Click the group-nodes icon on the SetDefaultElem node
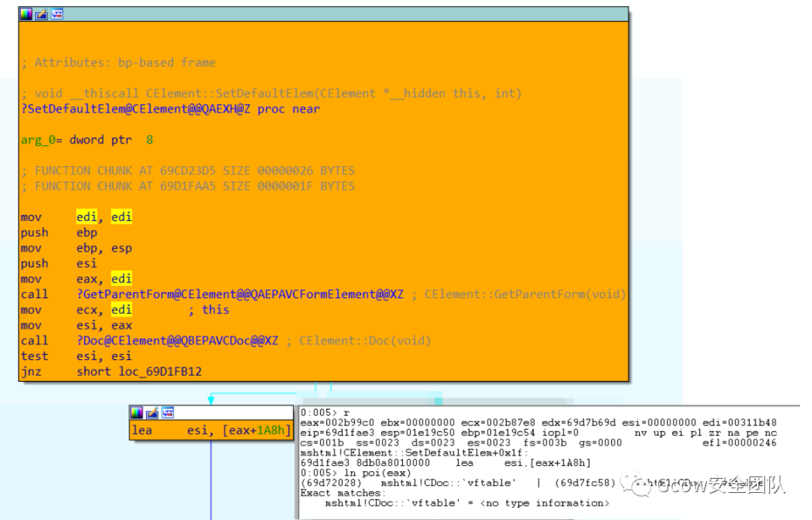Screen dimensions: 812x520 [x=56, y=13]
